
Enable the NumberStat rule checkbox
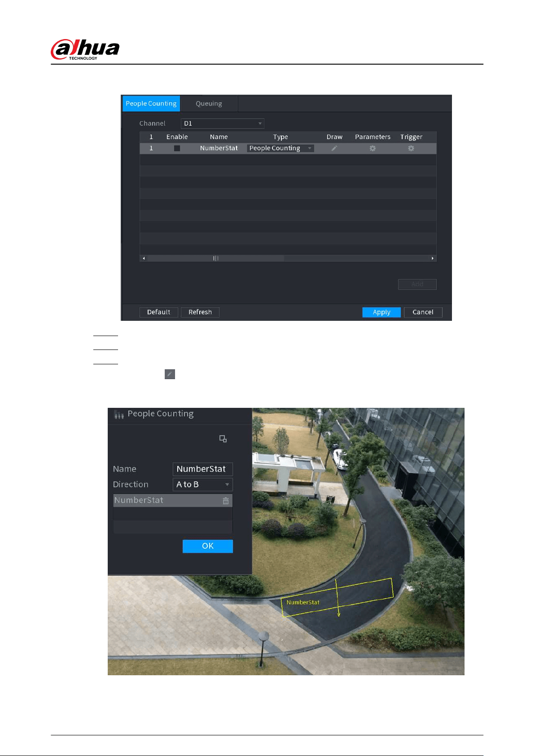[177, 148]
